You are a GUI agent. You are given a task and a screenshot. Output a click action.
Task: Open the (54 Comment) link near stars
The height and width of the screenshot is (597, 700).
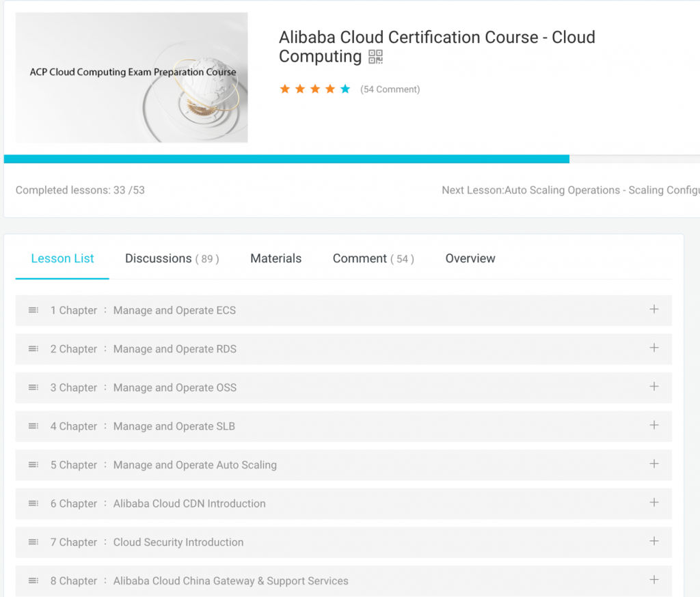tap(390, 89)
